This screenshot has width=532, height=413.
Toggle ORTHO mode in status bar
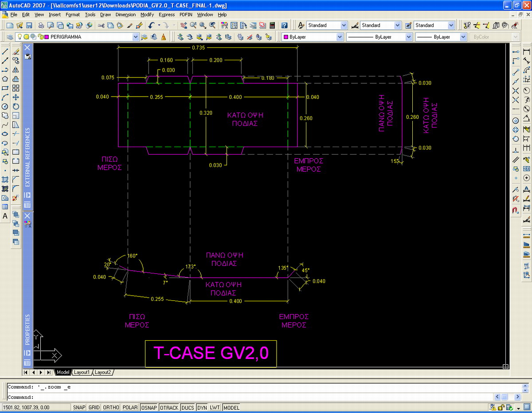click(x=111, y=407)
